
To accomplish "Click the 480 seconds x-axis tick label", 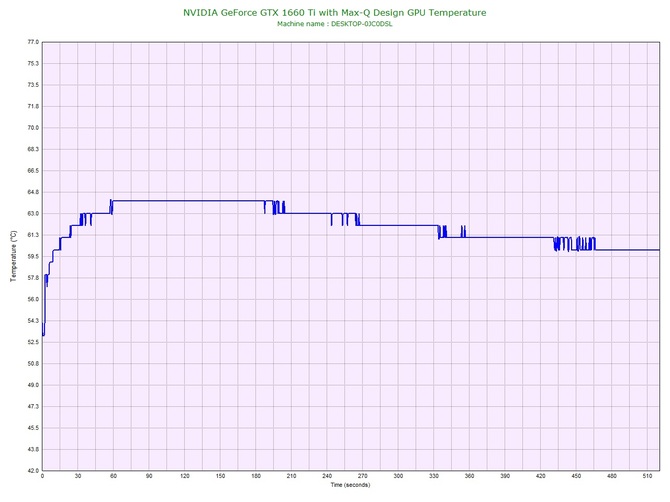I will (612, 476).
